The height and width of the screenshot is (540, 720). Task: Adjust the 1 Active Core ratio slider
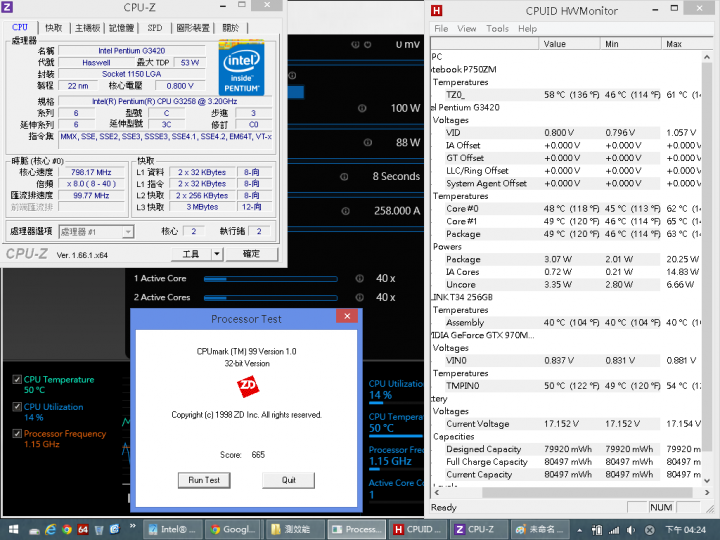(270, 279)
